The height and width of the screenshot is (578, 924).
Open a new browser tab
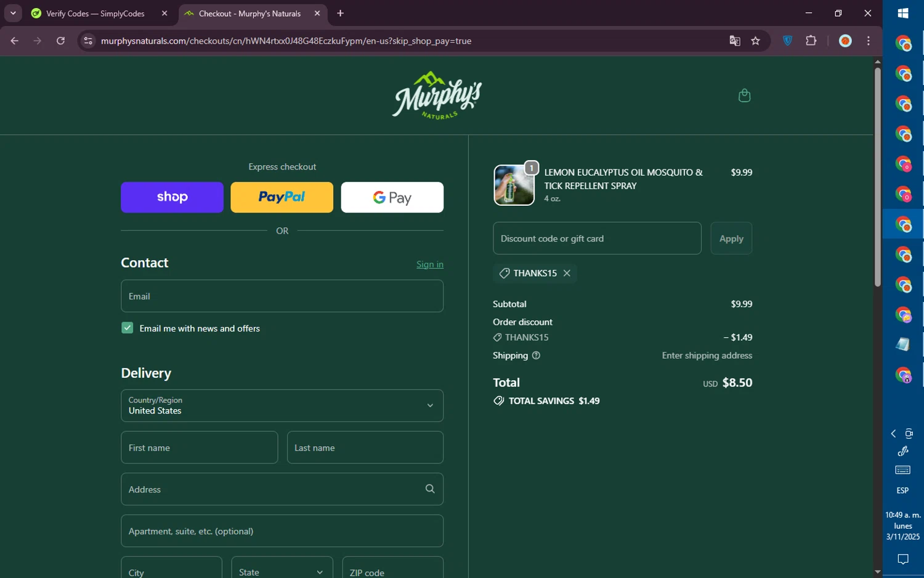tap(340, 13)
